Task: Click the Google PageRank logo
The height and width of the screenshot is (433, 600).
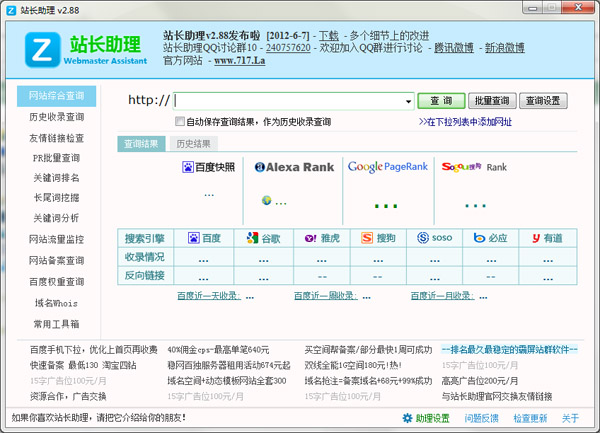Action: click(388, 167)
